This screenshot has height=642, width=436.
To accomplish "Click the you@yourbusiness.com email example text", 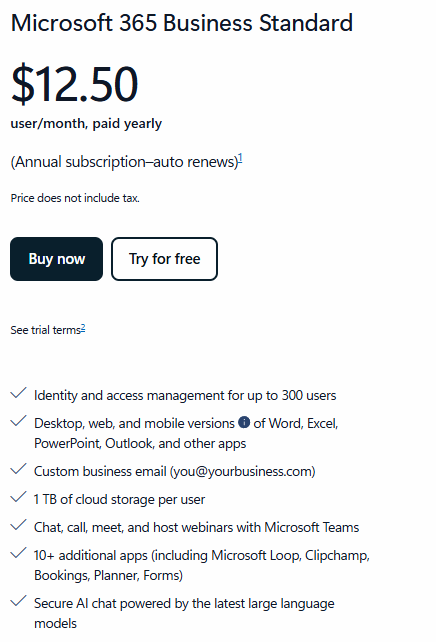I will (242, 472).
